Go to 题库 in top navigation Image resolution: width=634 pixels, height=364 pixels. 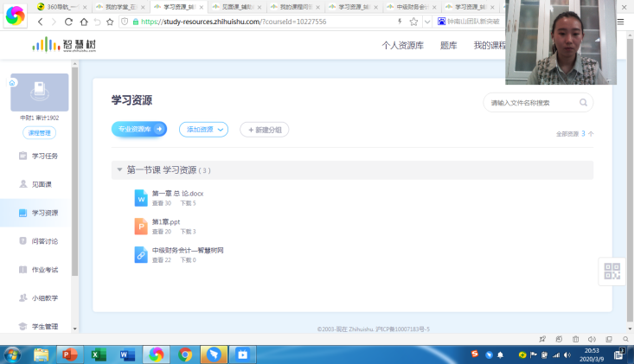pyautogui.click(x=448, y=45)
